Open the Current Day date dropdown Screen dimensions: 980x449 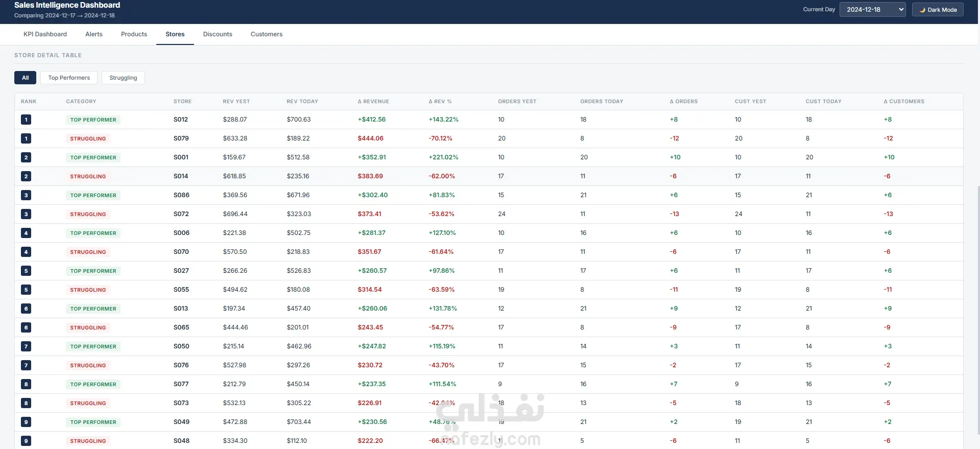click(x=872, y=10)
